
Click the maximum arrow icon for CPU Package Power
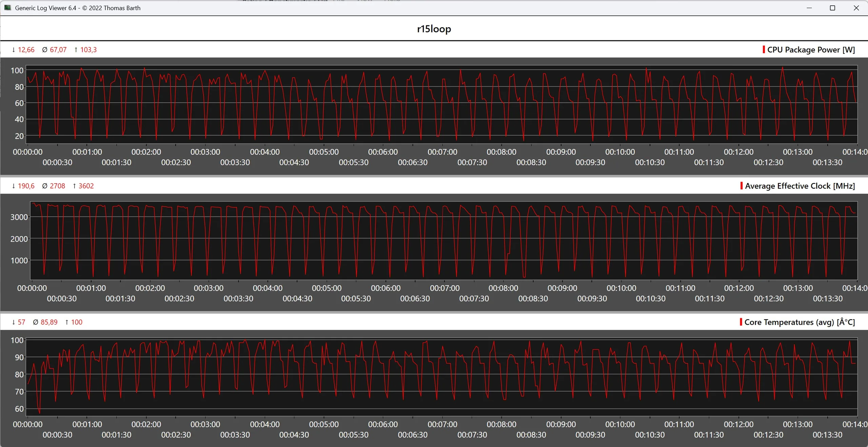76,50
